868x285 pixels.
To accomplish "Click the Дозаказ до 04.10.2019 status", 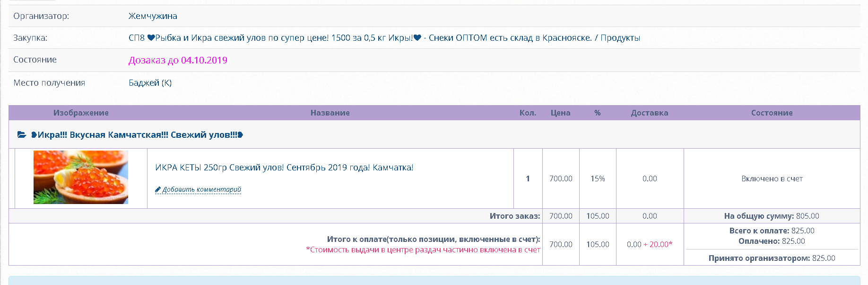I will pyautogui.click(x=178, y=60).
